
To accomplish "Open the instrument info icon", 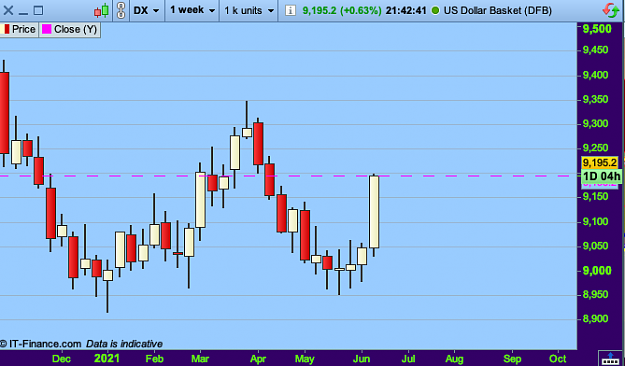I will click(290, 11).
